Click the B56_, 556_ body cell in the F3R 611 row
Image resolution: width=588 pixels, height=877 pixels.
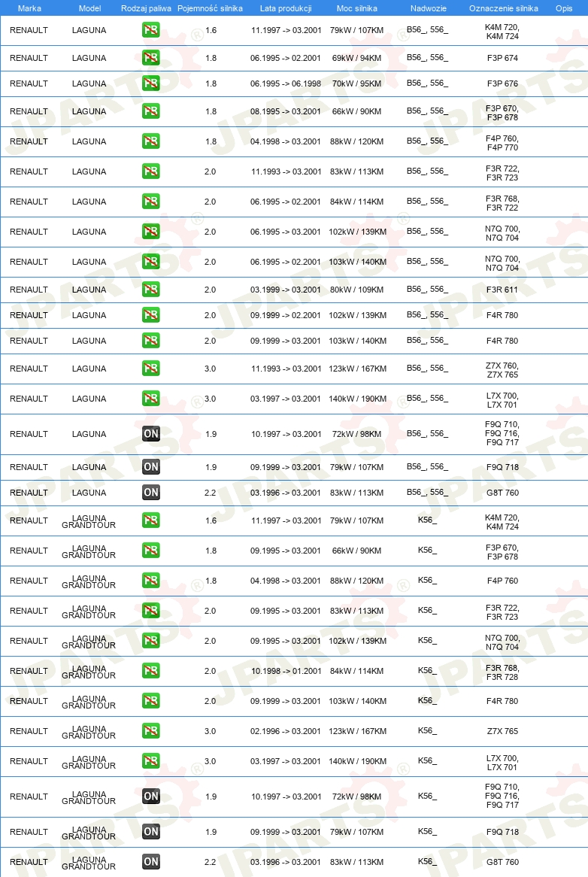428,289
